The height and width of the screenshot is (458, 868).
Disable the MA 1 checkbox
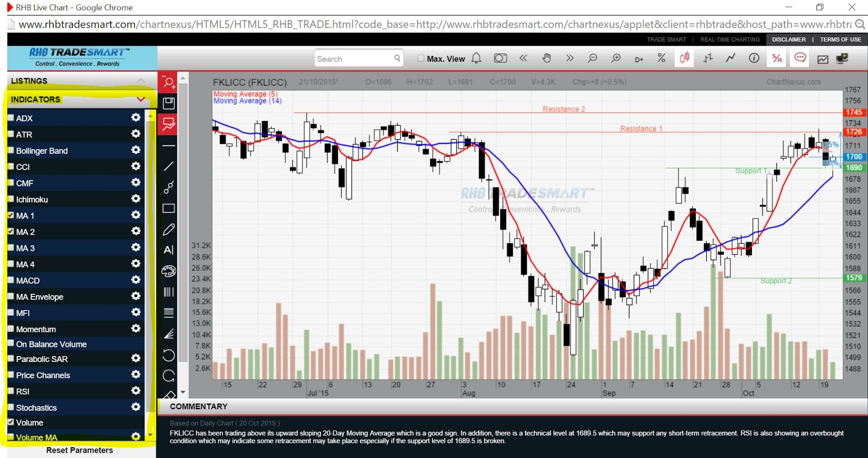click(11, 215)
